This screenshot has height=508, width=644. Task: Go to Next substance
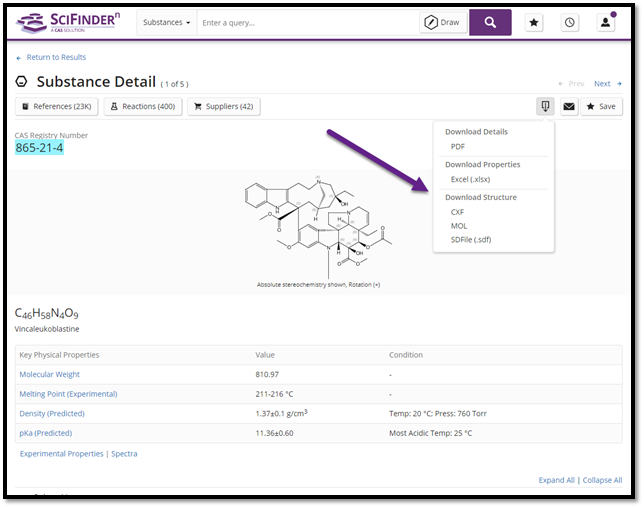(x=607, y=84)
